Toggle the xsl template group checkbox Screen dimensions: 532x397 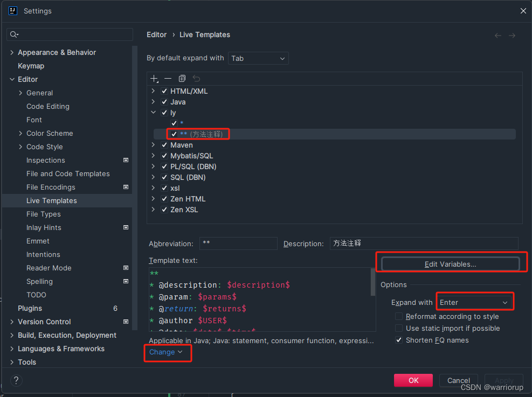164,188
